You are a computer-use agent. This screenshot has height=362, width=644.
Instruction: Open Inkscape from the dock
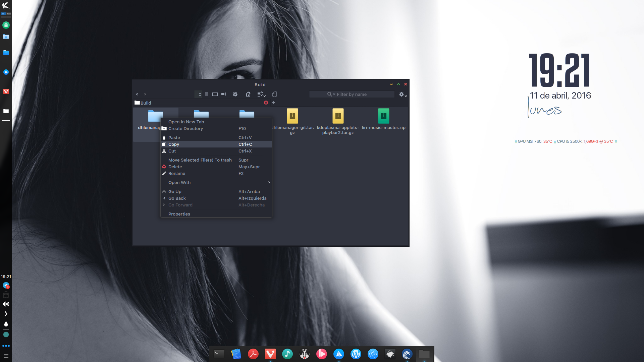point(390,354)
